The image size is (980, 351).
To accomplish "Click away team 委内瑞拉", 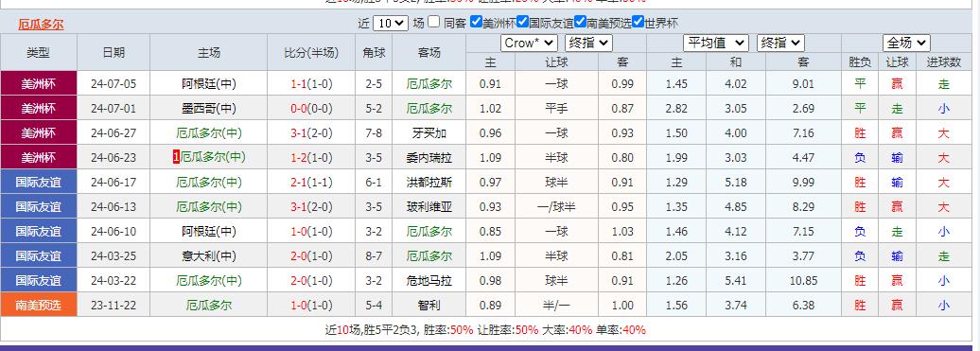I will 429,157.
